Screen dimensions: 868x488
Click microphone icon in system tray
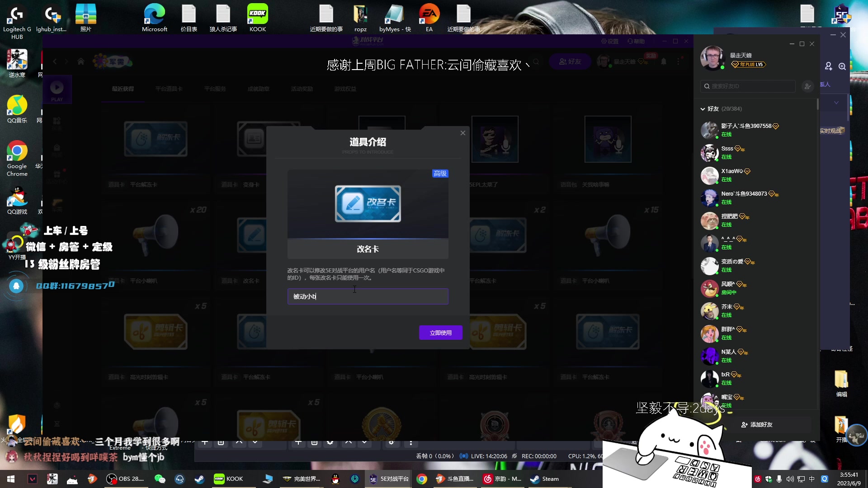point(779,479)
